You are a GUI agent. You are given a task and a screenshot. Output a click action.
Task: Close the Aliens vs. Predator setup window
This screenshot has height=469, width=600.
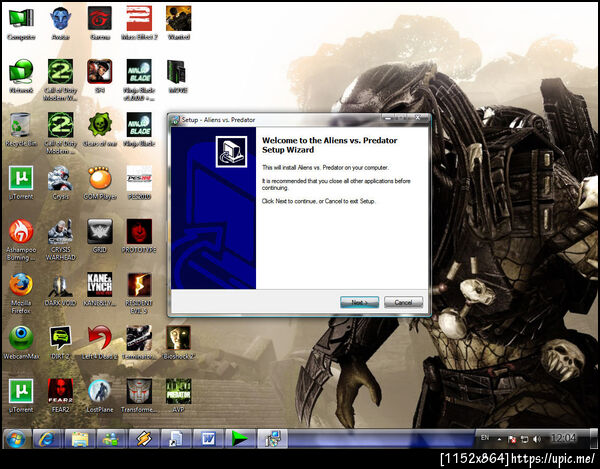pos(418,117)
